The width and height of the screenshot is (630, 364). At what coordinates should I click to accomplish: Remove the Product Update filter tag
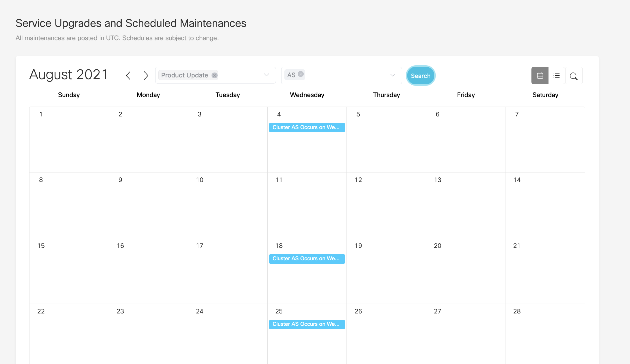[214, 75]
